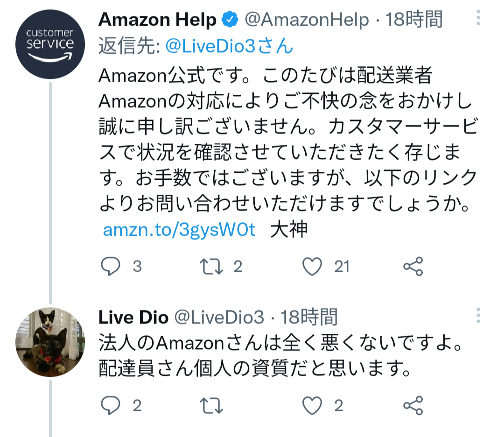Retweet the Amazon Help tweet
This screenshot has width=504, height=437.
pyautogui.click(x=211, y=267)
